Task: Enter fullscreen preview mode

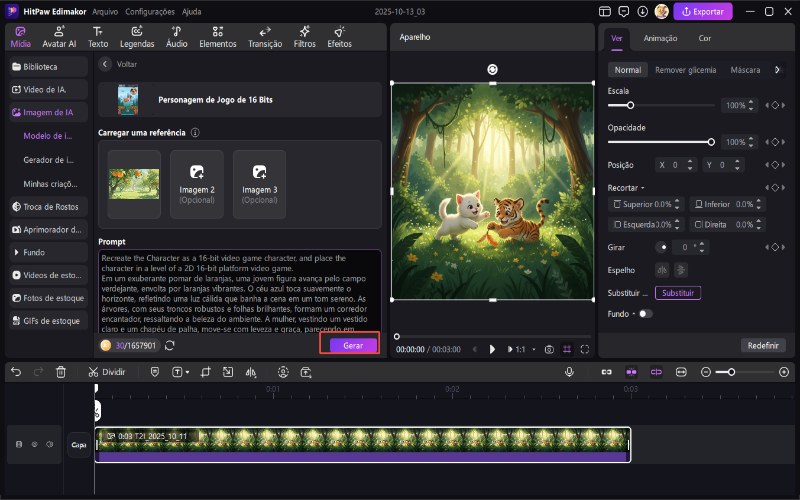Action: 585,349
